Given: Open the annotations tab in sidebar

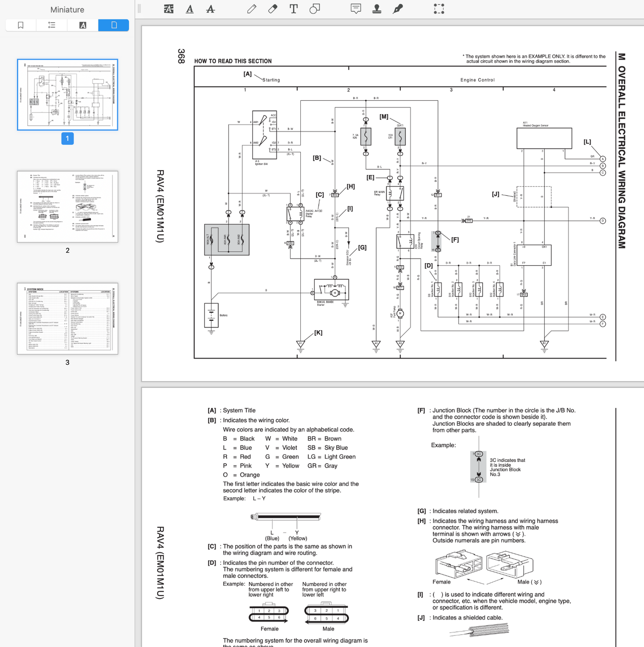Looking at the screenshot, I should click(x=83, y=25).
